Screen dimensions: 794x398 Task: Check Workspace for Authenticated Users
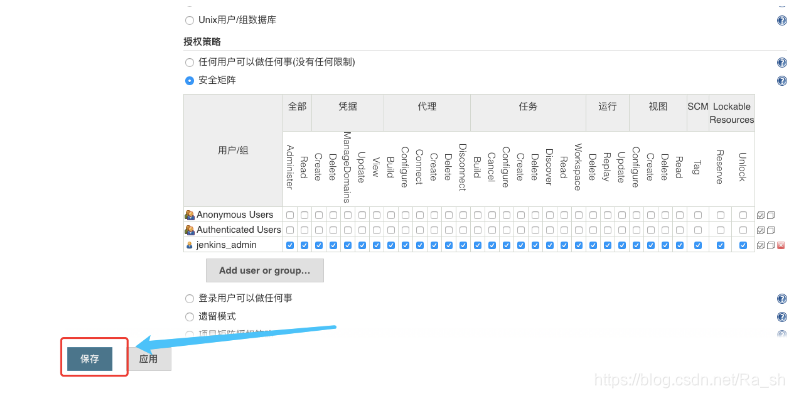pyautogui.click(x=579, y=230)
